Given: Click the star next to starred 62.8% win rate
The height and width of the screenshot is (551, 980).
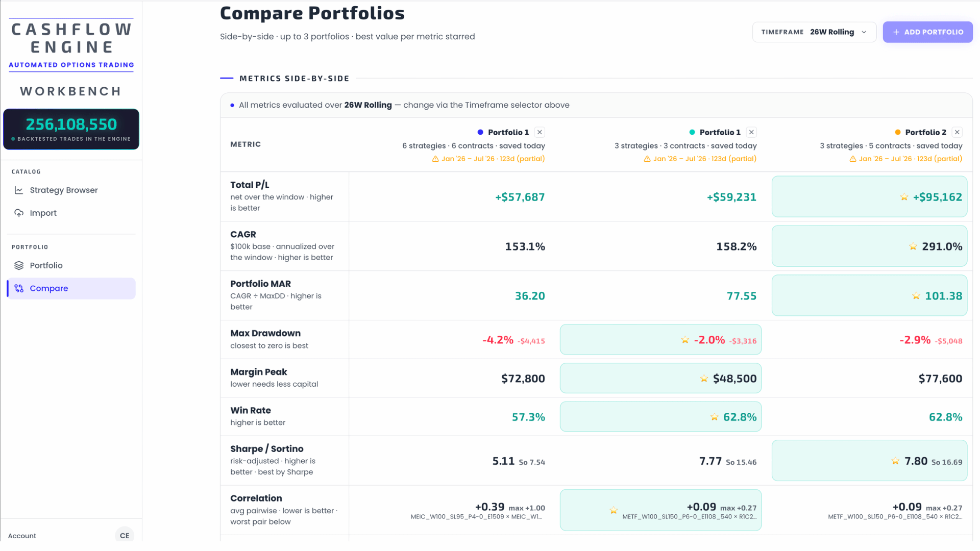Looking at the screenshot, I should (714, 417).
